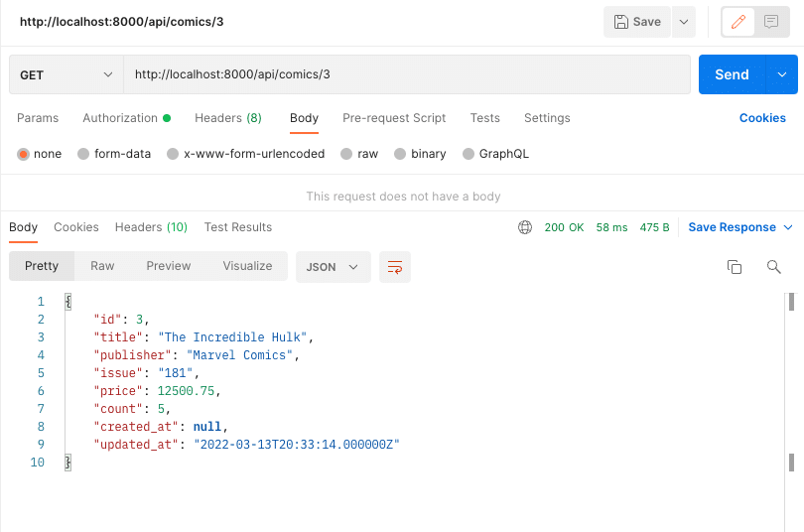This screenshot has height=532, width=804.
Task: Click the "Marvel Comics" publisher value
Action: (239, 355)
